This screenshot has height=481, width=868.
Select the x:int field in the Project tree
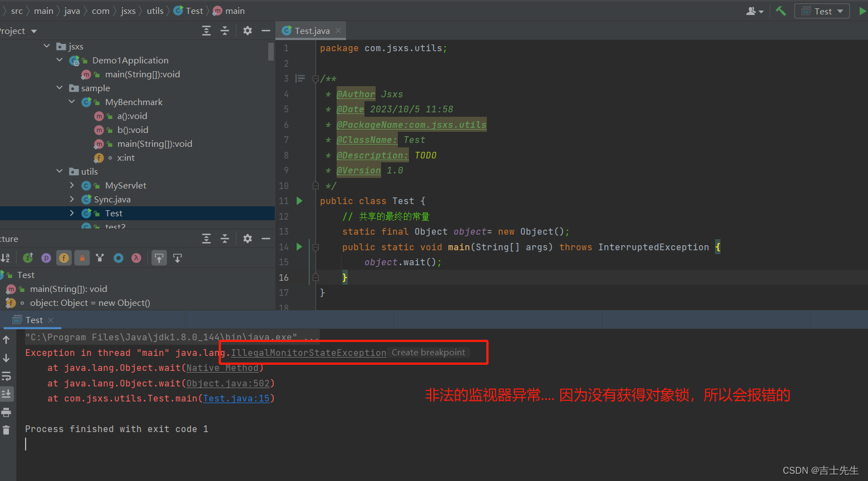click(x=126, y=157)
